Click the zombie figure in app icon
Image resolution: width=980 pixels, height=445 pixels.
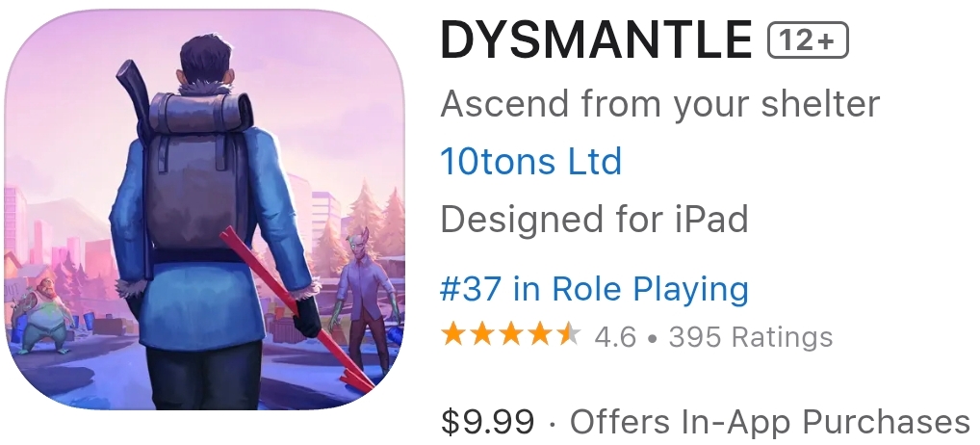tap(362, 301)
